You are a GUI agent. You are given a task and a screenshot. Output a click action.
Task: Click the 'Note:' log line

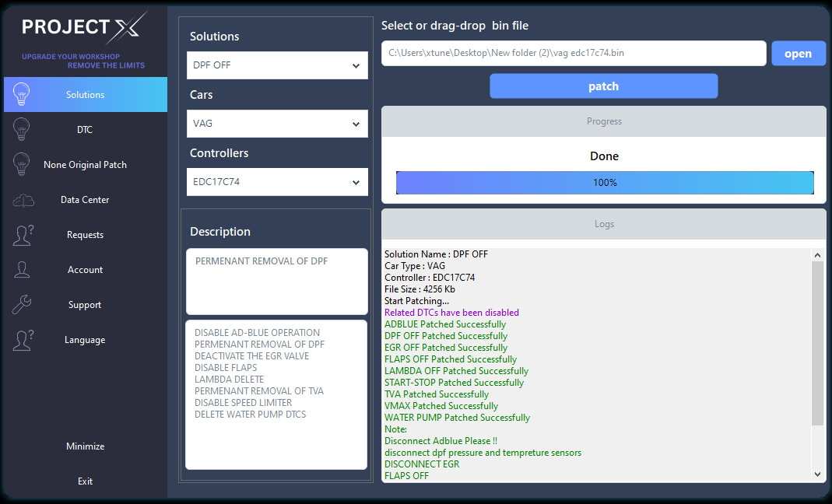click(x=396, y=429)
